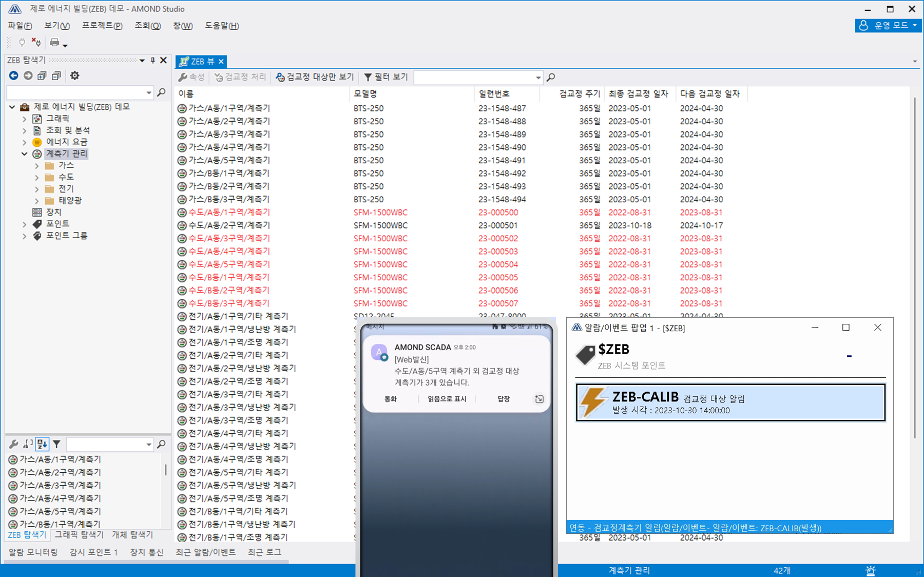The height and width of the screenshot is (577, 924).
Task: Open the ZEB explorer settings gear
Action: pyautogui.click(x=75, y=75)
